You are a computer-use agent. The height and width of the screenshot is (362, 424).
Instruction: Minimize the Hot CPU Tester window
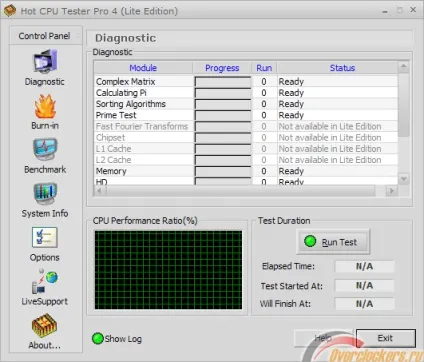[x=385, y=11]
